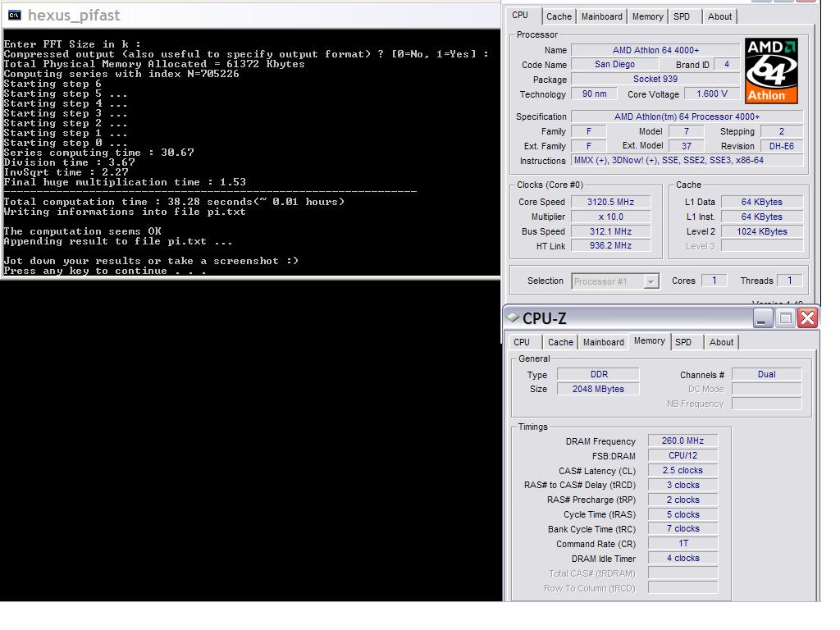Click the 'Press any key to continue' line
This screenshot has height=630, width=840.
(105, 271)
